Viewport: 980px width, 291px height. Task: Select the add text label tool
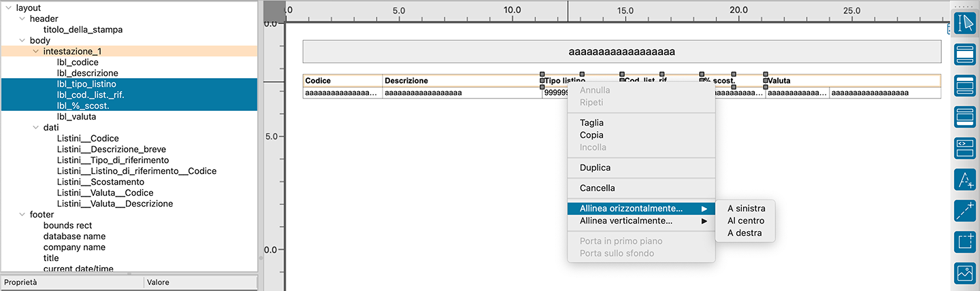pyautogui.click(x=966, y=179)
